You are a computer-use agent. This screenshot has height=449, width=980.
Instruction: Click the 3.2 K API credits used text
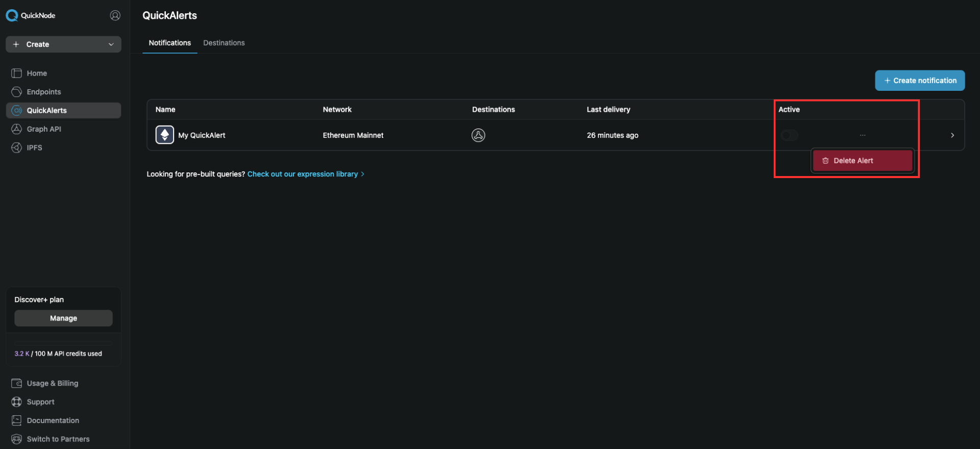[x=58, y=354]
